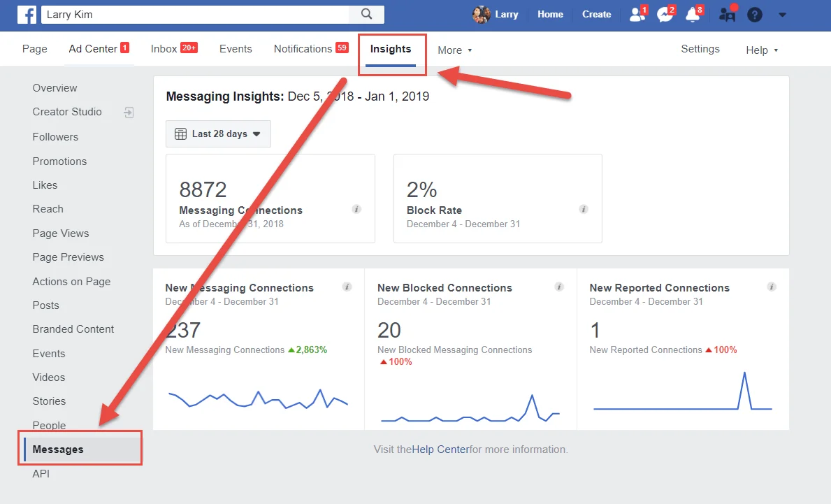Open the Ad Center tab
The height and width of the screenshot is (504, 831).
tap(99, 49)
